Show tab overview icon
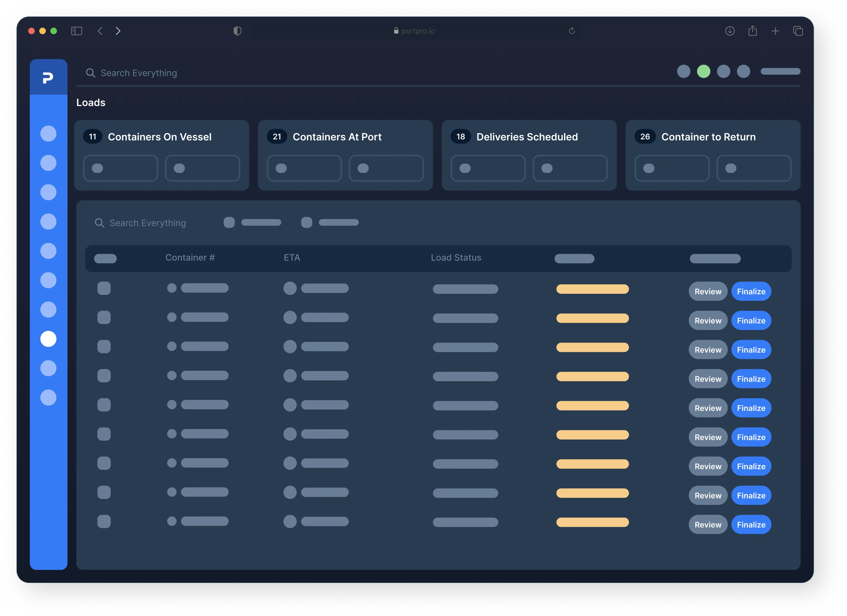The width and height of the screenshot is (847, 616). (798, 31)
